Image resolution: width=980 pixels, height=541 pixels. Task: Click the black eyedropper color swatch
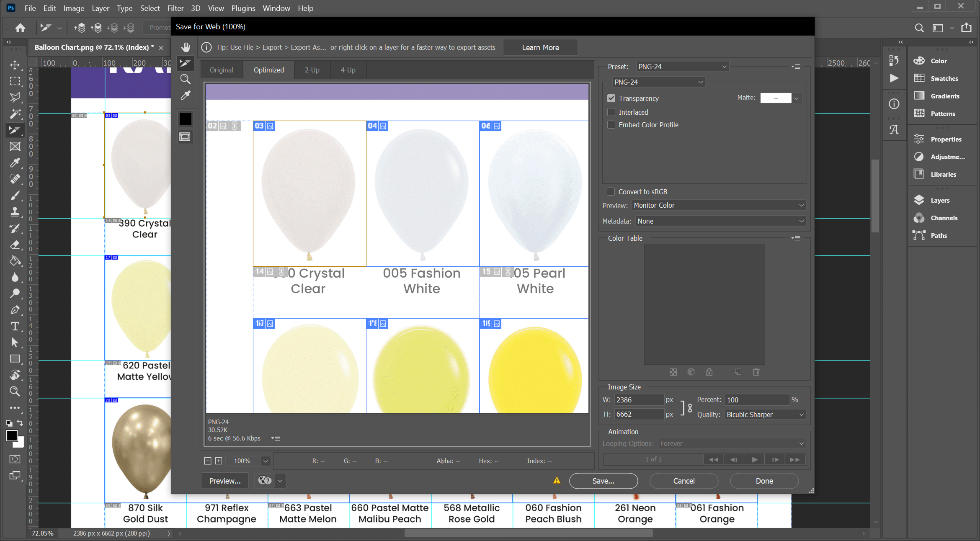click(x=186, y=119)
